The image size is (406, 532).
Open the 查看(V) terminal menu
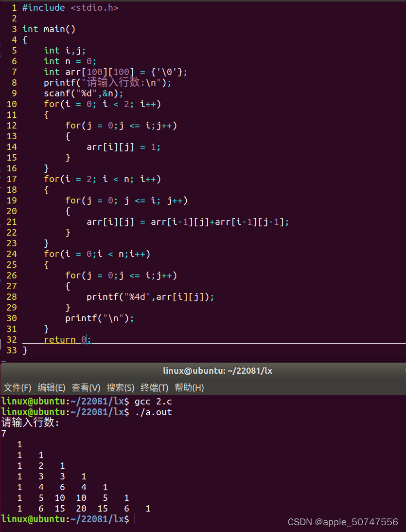(86, 387)
